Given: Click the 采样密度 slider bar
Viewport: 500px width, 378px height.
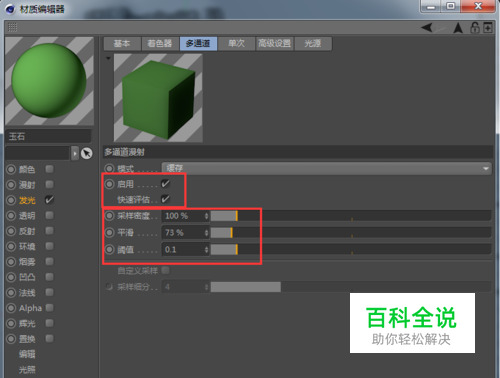Looking at the screenshot, I should pos(351,216).
